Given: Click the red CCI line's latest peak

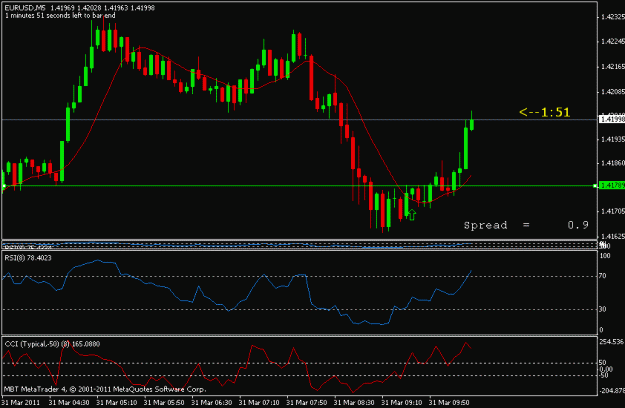Looking at the screenshot, I should coord(466,343).
